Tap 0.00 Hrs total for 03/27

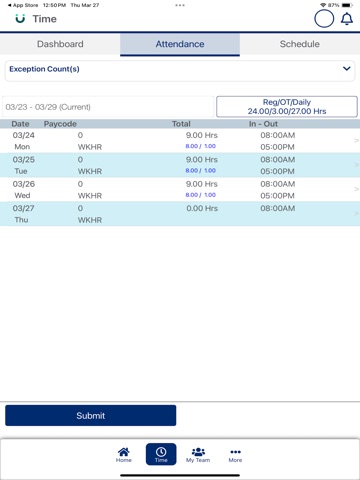202,208
